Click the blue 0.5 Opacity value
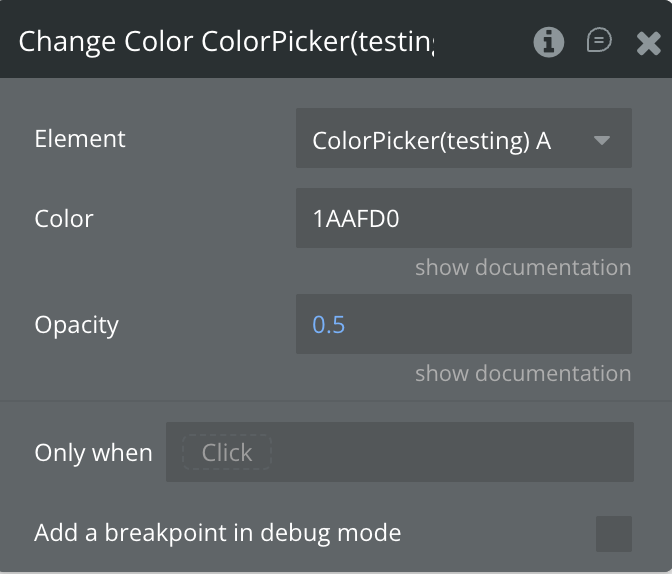672x574 pixels. point(329,325)
